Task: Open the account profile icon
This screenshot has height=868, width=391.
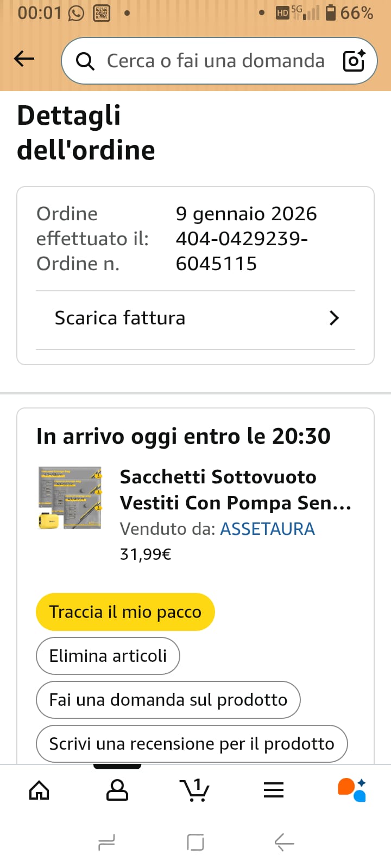Action: tap(117, 790)
